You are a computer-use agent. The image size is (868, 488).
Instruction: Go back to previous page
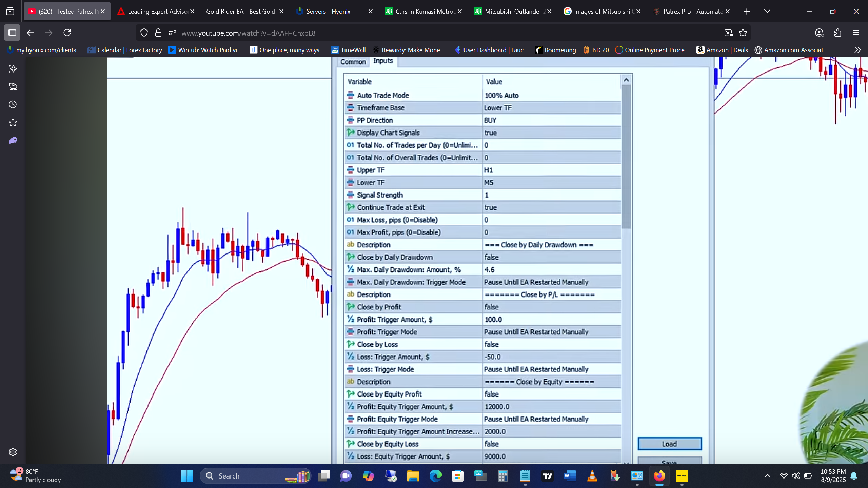[x=31, y=33]
